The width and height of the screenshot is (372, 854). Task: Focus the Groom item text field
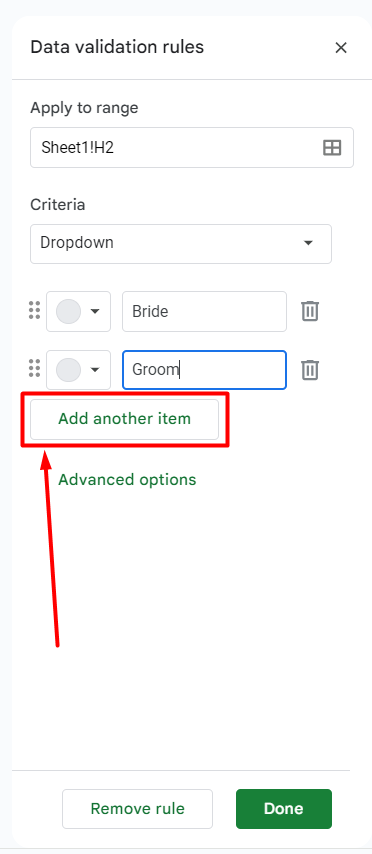pyautogui.click(x=204, y=370)
